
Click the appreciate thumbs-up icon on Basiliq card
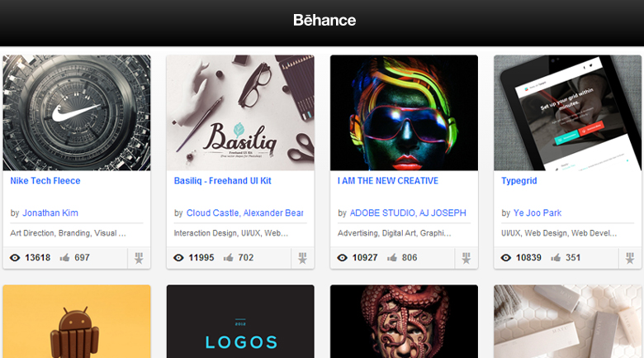[x=228, y=258]
